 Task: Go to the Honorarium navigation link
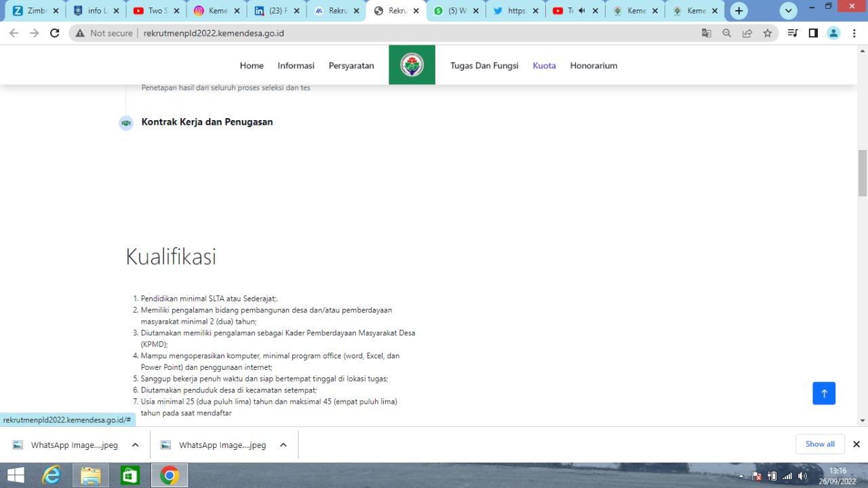[x=593, y=66]
